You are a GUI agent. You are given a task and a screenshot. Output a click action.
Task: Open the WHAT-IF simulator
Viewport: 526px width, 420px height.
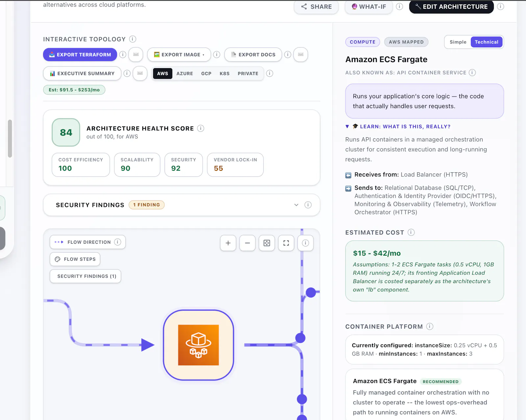369,7
